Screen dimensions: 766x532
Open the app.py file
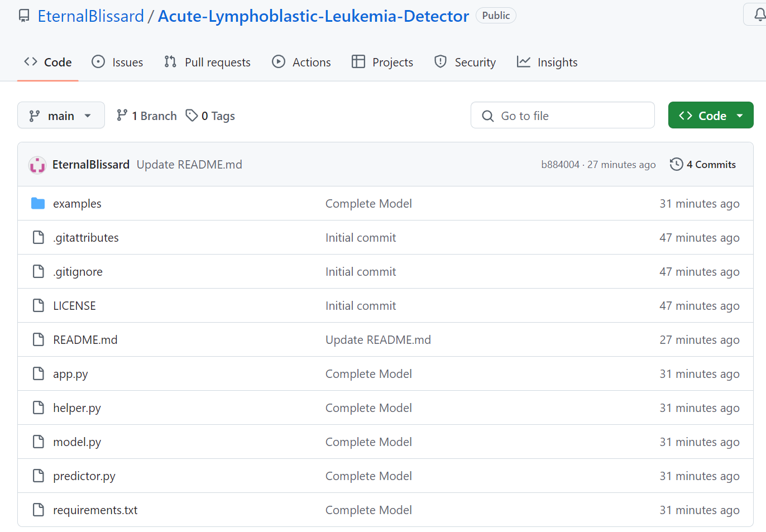[x=70, y=374]
